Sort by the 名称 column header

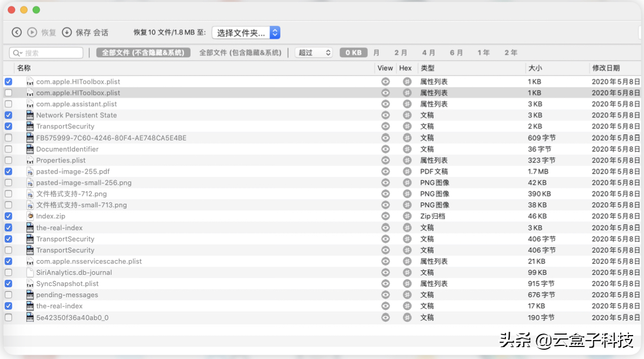click(24, 68)
